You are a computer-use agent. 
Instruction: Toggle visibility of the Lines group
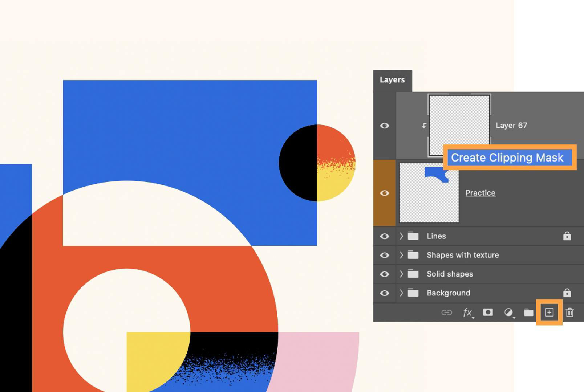tap(385, 236)
